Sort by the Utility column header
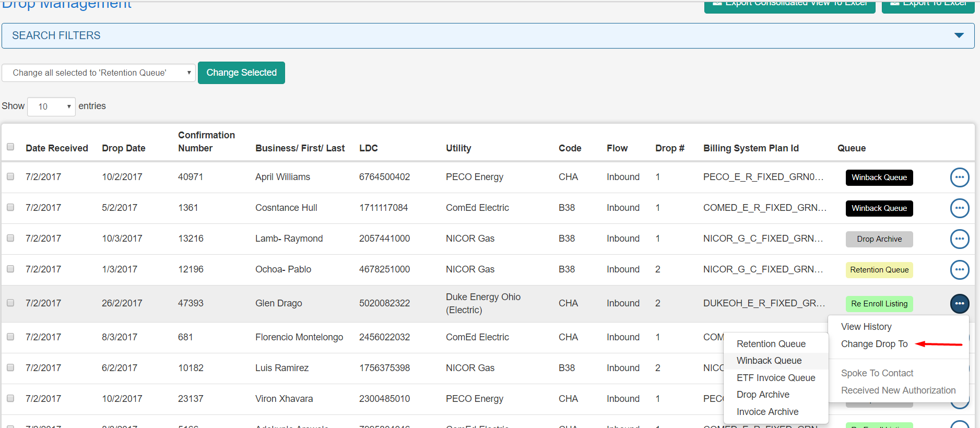This screenshot has height=428, width=980. (458, 148)
